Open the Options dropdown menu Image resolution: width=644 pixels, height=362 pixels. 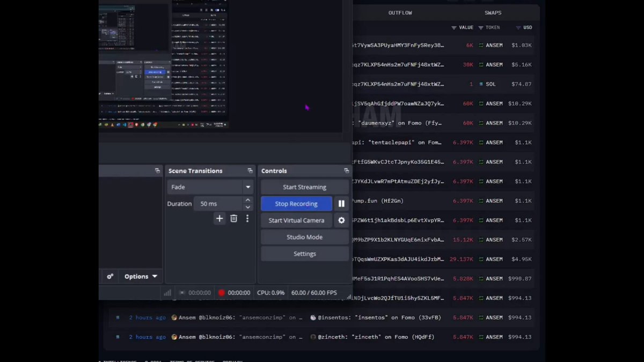(x=141, y=277)
